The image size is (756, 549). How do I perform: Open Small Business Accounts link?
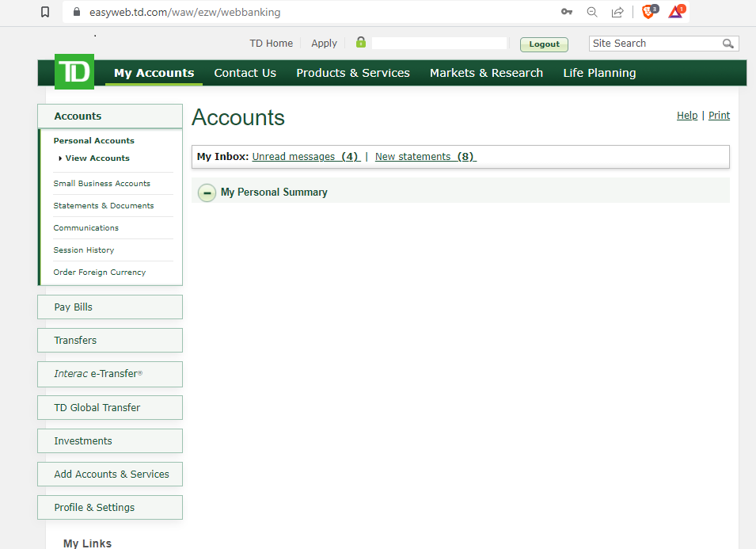pyautogui.click(x=102, y=183)
